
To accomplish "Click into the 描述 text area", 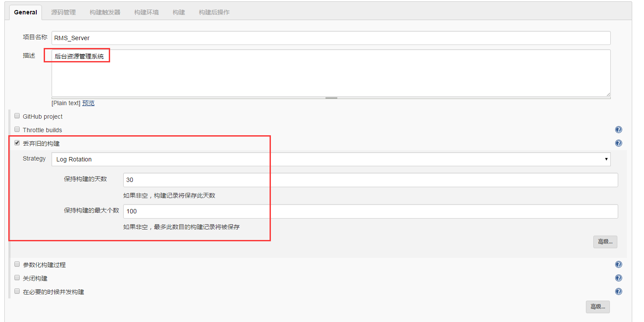I will (x=331, y=73).
